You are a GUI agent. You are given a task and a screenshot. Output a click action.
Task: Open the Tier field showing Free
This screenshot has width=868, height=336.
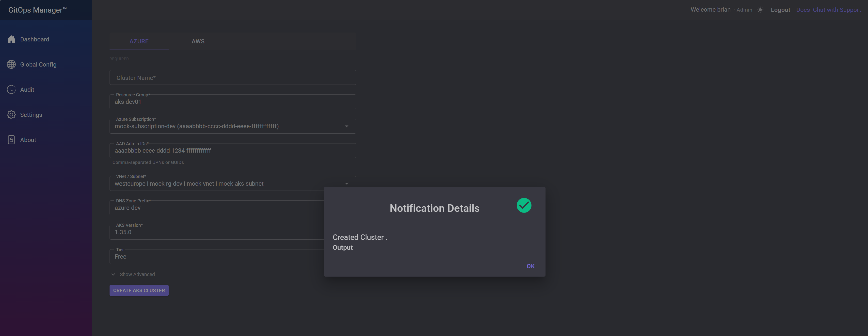click(x=217, y=256)
